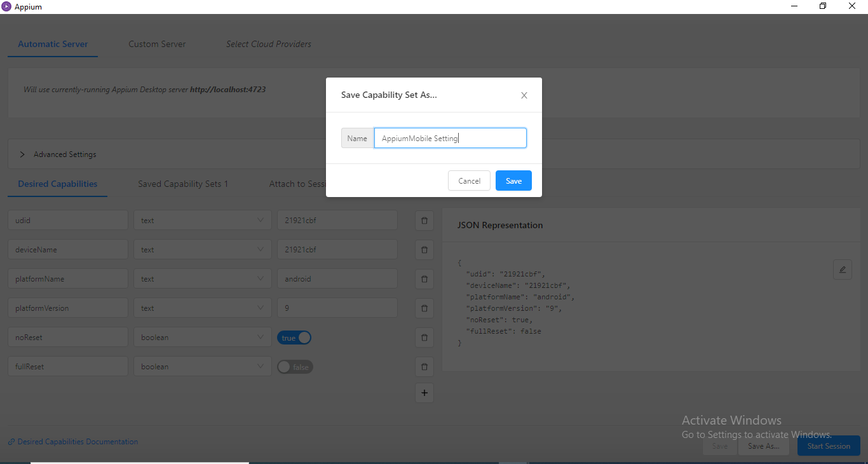The image size is (868, 464).
Task: Cancel the save capability set dialog
Action: pos(469,181)
